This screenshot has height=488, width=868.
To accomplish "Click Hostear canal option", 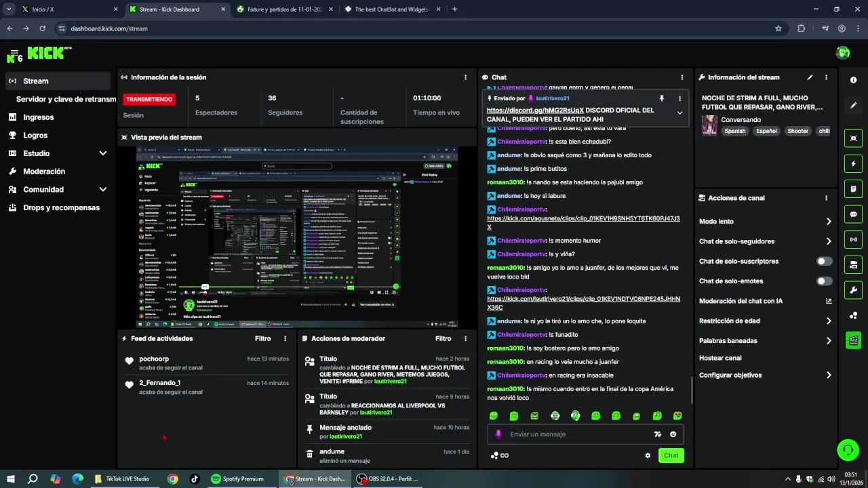I will pyautogui.click(x=720, y=358).
